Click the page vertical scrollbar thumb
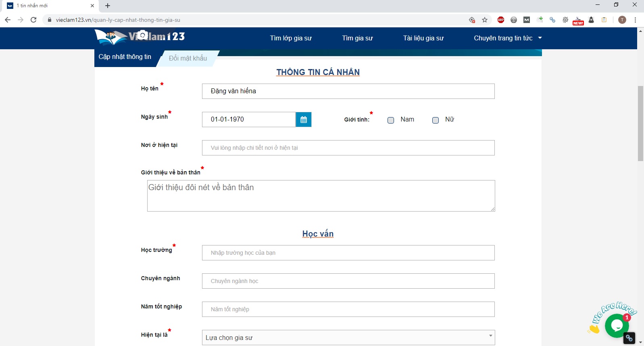Image resolution: width=644 pixels, height=346 pixels. click(x=640, y=123)
